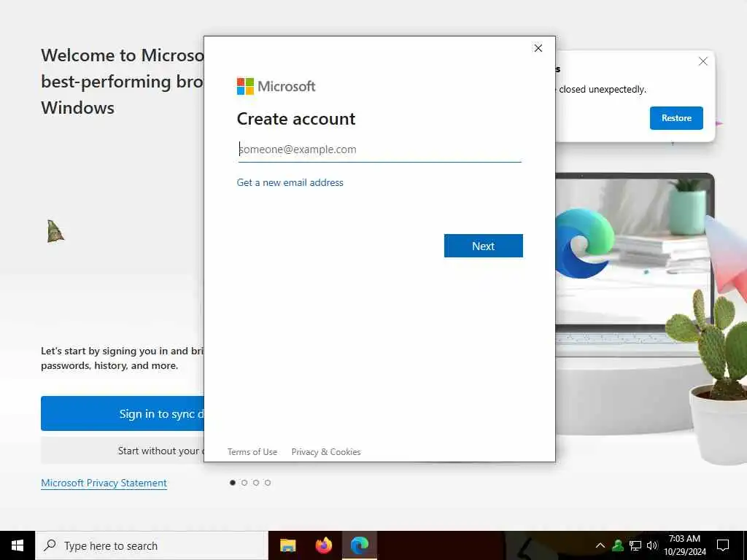Image resolution: width=747 pixels, height=560 pixels.
Task: Select the first page indicator dot
Action: 233,483
